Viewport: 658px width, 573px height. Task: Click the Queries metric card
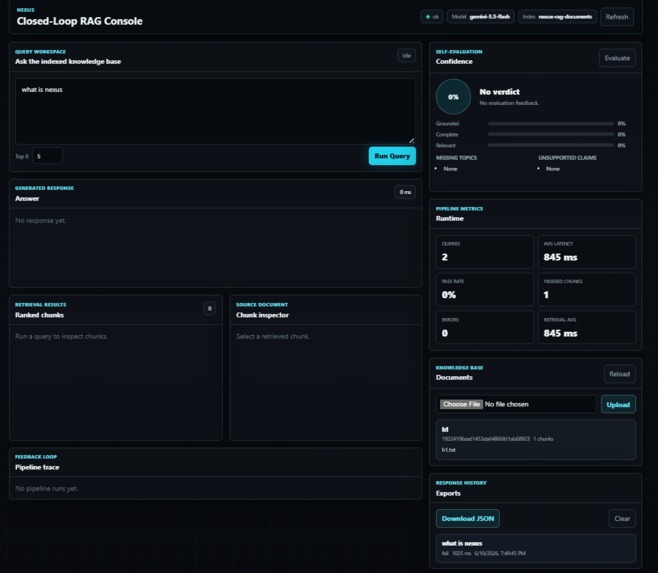click(485, 252)
